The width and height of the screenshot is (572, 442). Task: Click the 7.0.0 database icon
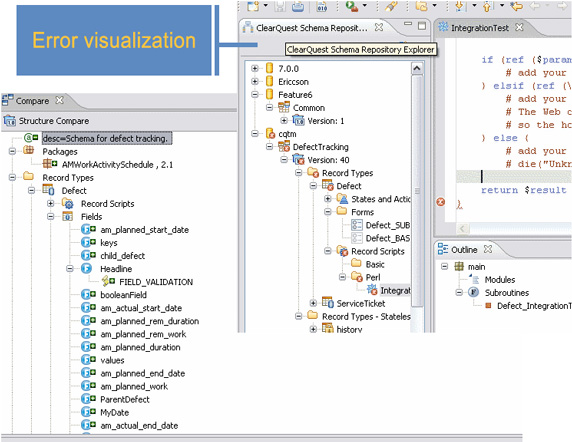coord(270,68)
